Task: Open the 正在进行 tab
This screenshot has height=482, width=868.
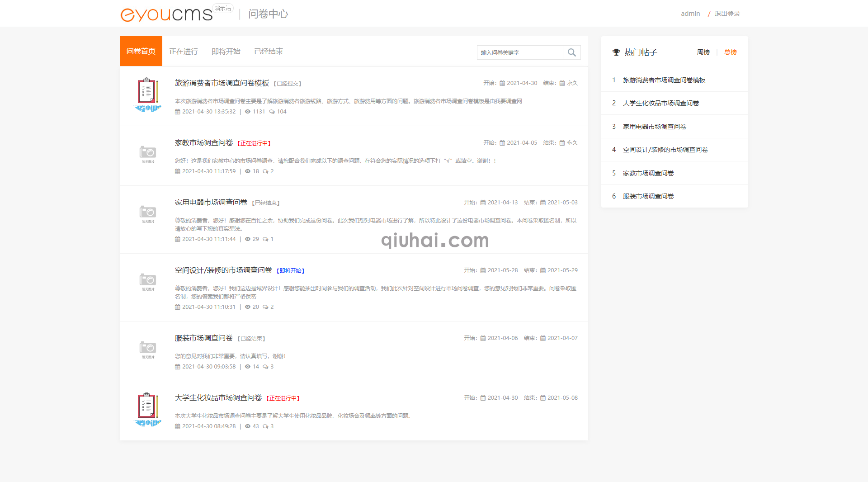Action: (x=183, y=51)
